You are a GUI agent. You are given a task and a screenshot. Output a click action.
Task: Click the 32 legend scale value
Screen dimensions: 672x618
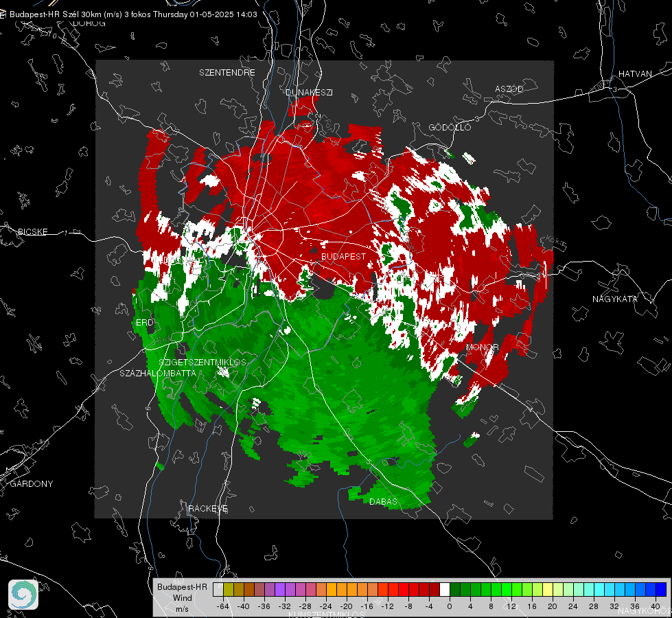[614, 606]
